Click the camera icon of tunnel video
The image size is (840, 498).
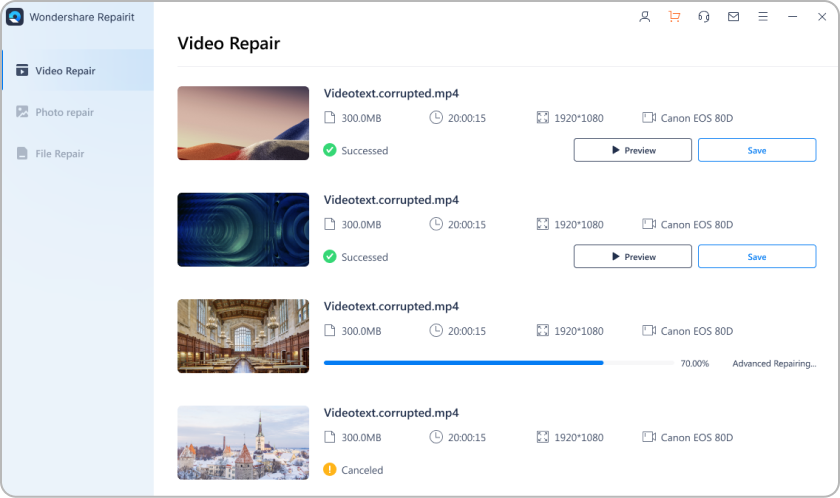click(649, 224)
